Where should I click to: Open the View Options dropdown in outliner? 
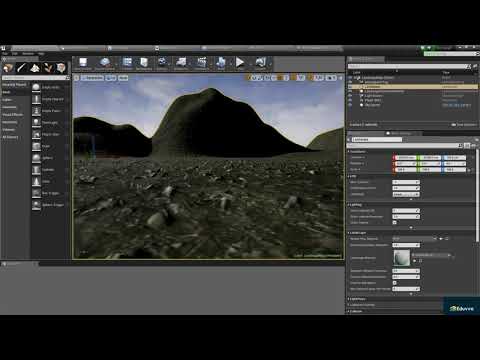point(464,125)
